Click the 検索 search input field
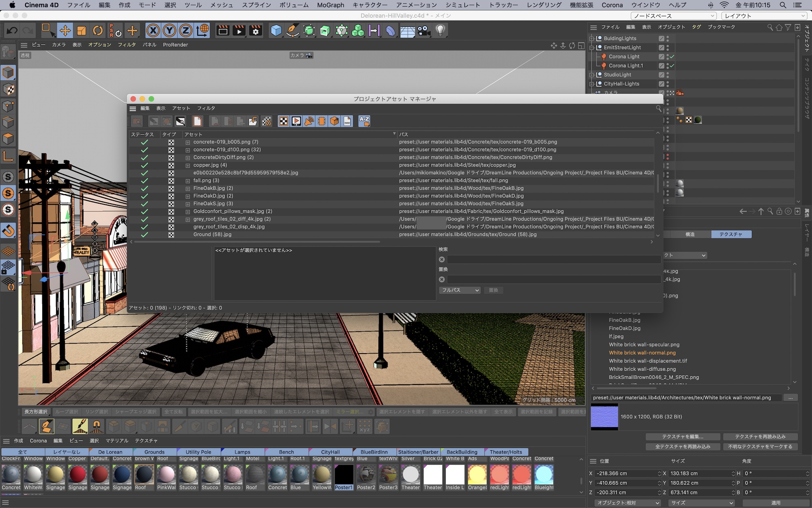 pyautogui.click(x=554, y=259)
